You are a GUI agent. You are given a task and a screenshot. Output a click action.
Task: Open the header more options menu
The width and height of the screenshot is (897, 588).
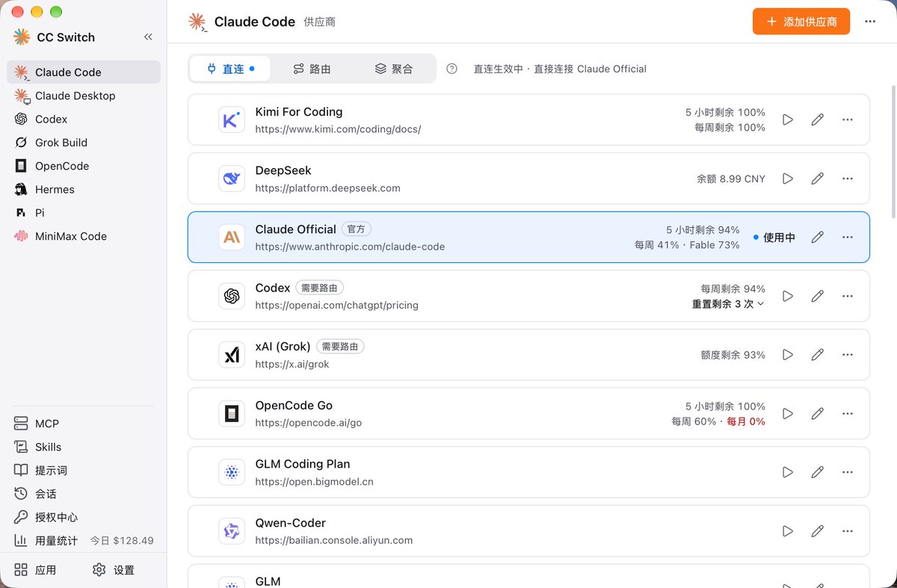tap(870, 22)
